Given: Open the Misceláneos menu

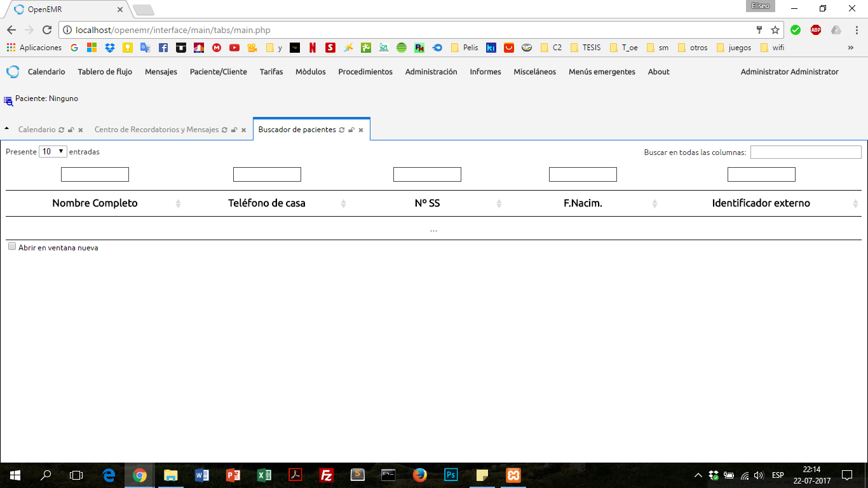Looking at the screenshot, I should coord(535,72).
